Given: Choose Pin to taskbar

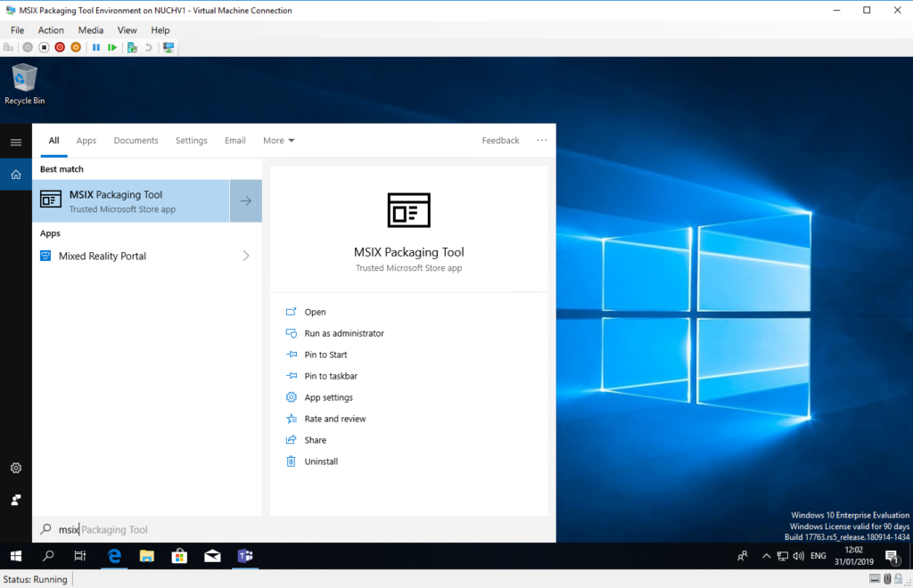Looking at the screenshot, I should (331, 376).
